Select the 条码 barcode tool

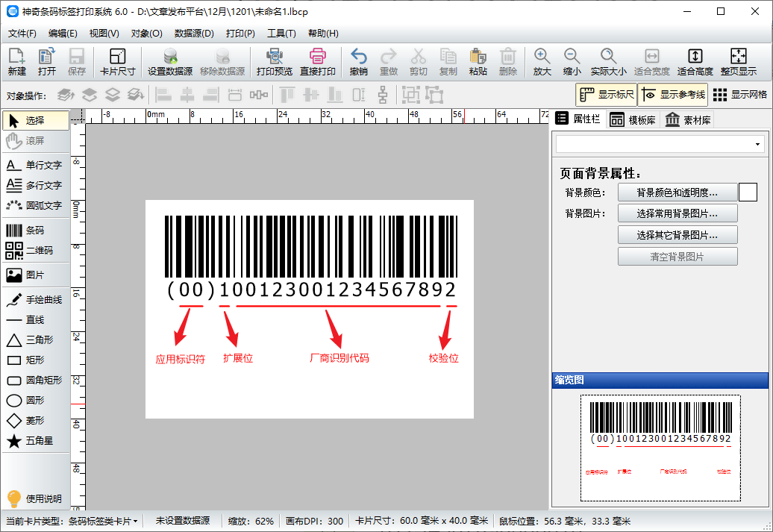[x=34, y=231]
